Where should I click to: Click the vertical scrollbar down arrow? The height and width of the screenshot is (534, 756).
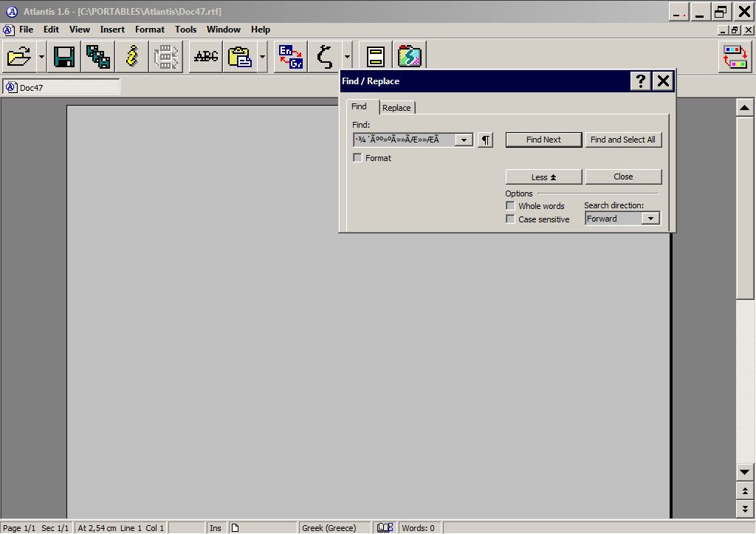point(745,472)
